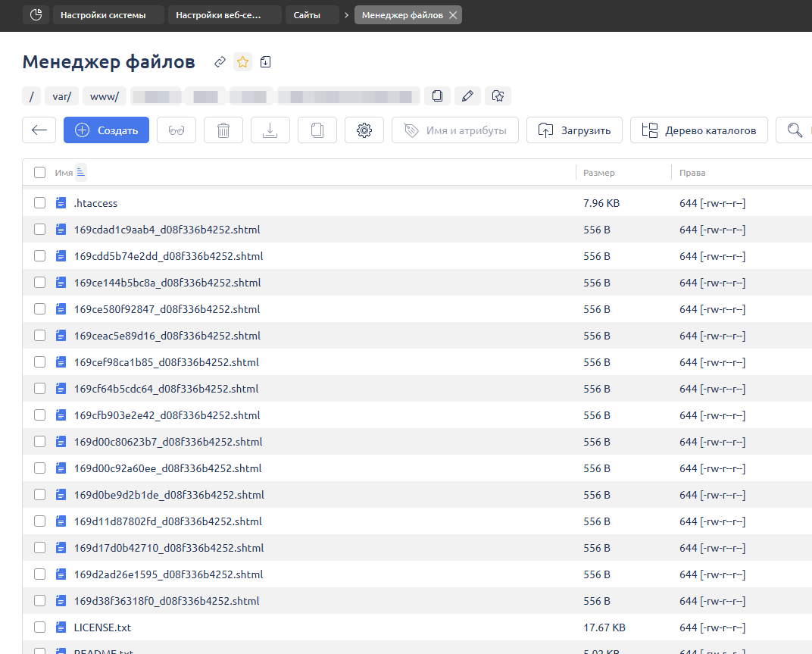
Task: Select the LICENSE.txt file checkbox
Action: pyautogui.click(x=39, y=627)
